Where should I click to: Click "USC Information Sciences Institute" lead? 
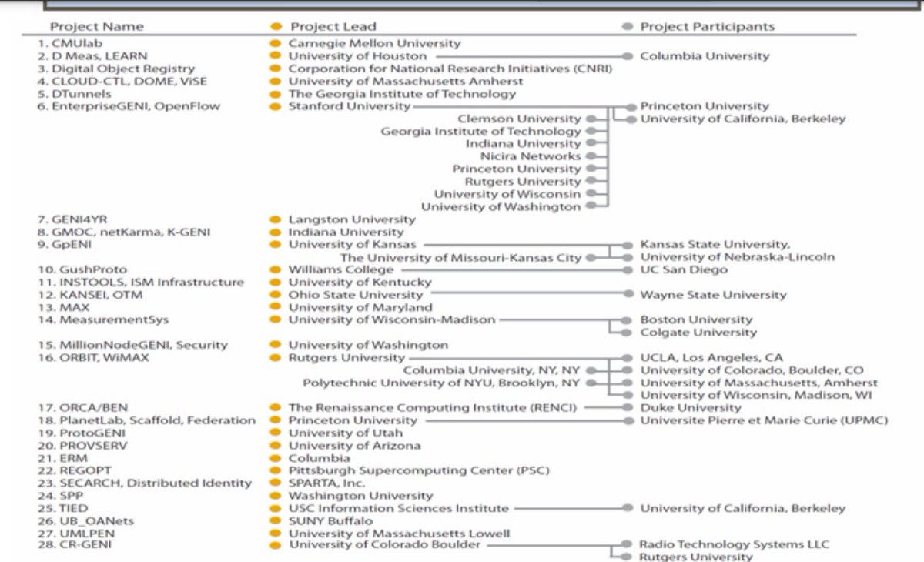click(x=399, y=508)
